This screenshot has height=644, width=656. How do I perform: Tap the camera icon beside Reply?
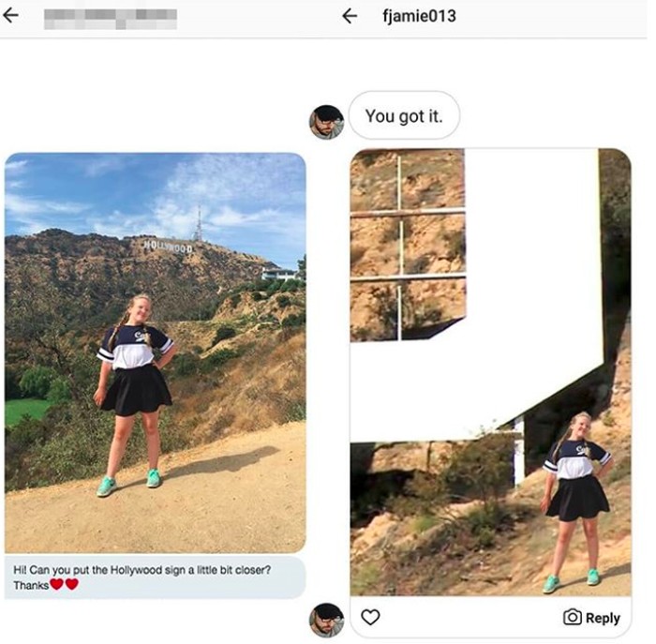[573, 617]
